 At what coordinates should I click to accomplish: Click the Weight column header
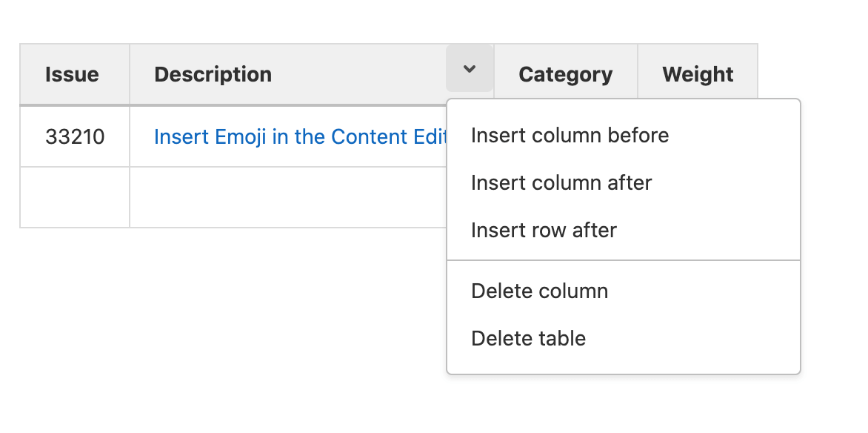pos(697,73)
